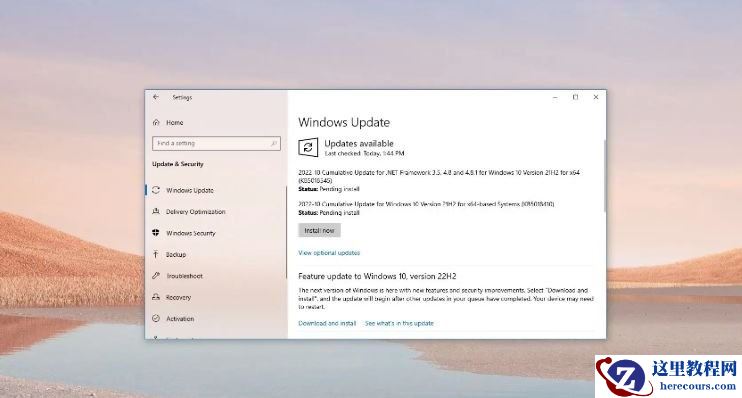Click the Troubleshoot wrench icon
742x398 pixels.
(x=156, y=275)
